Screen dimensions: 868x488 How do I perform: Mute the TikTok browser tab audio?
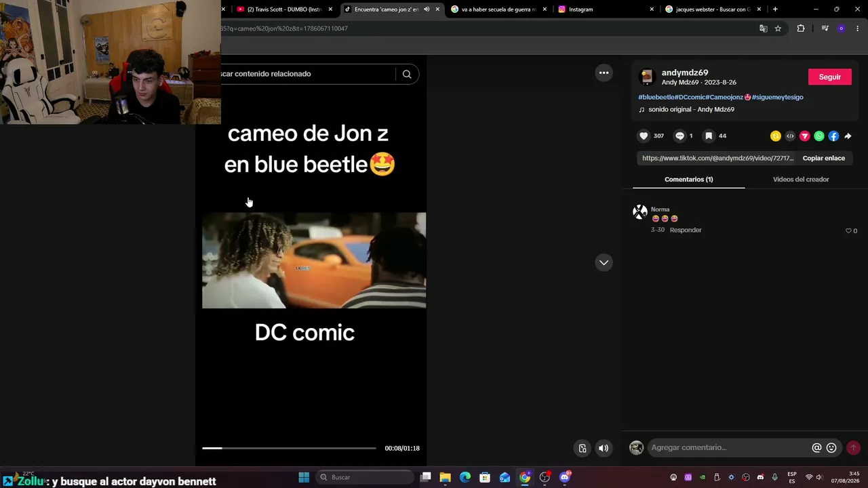[427, 9]
